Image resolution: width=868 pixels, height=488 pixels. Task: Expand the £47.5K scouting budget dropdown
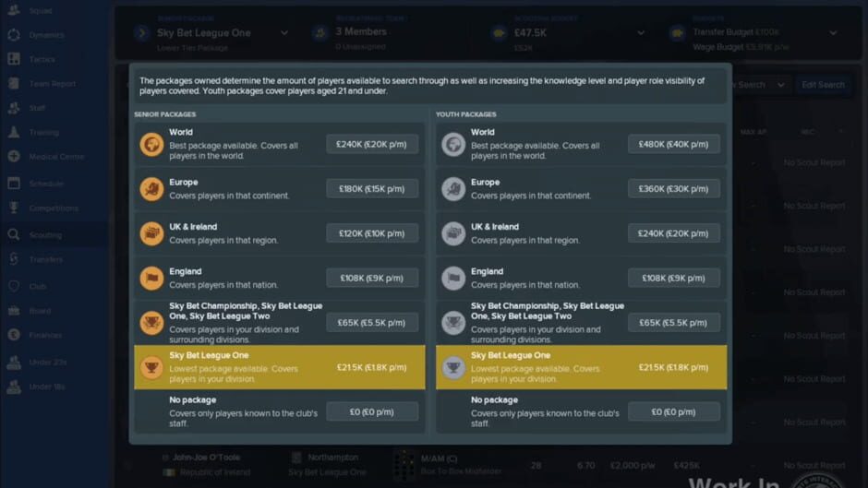point(641,33)
